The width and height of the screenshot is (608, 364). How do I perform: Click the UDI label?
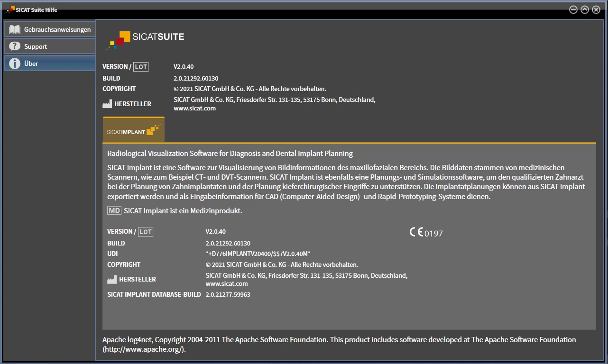click(112, 254)
